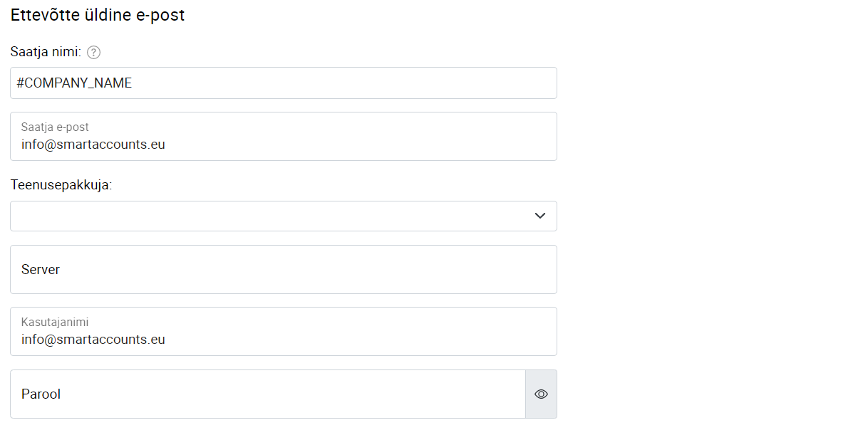The height and width of the screenshot is (430, 868).
Task: Place cursor in sender email info@smartaccounts.eu
Action: coord(93,145)
